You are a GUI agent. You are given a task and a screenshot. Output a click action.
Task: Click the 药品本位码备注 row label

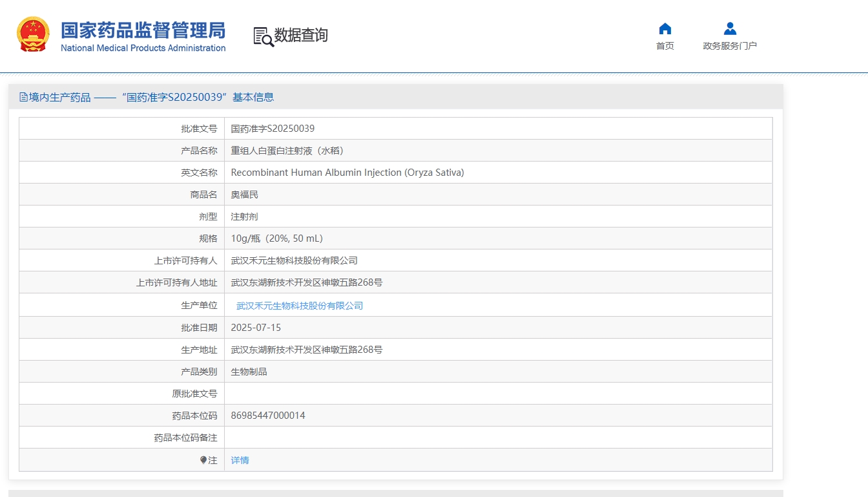[185, 438]
